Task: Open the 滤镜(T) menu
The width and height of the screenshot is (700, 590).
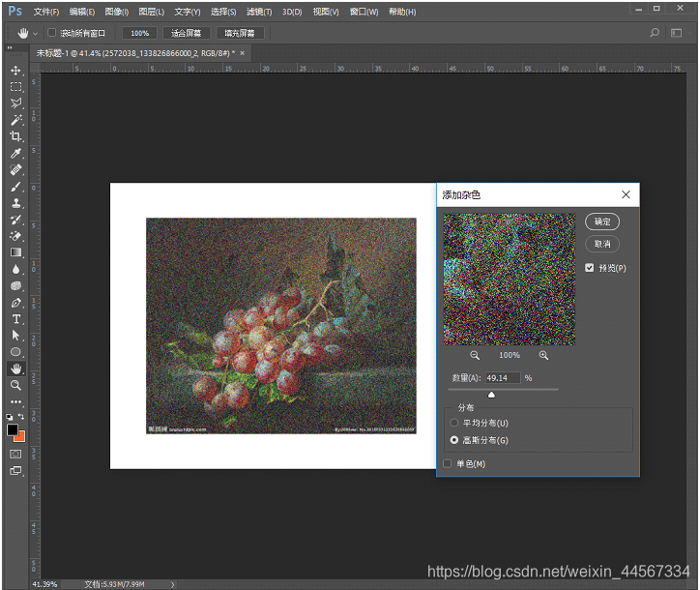Action: pyautogui.click(x=259, y=12)
